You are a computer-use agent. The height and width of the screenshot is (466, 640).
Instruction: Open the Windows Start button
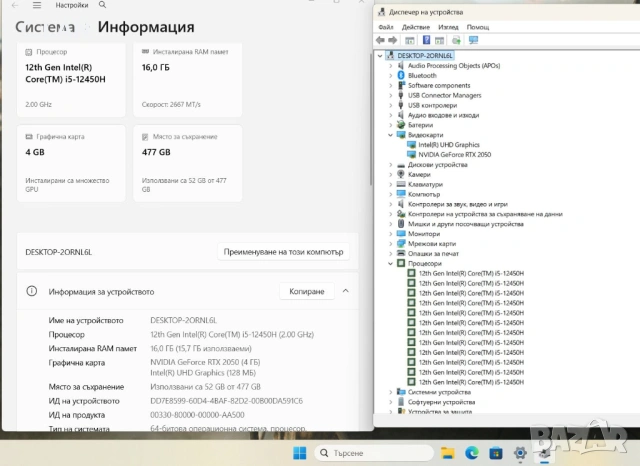pos(300,453)
